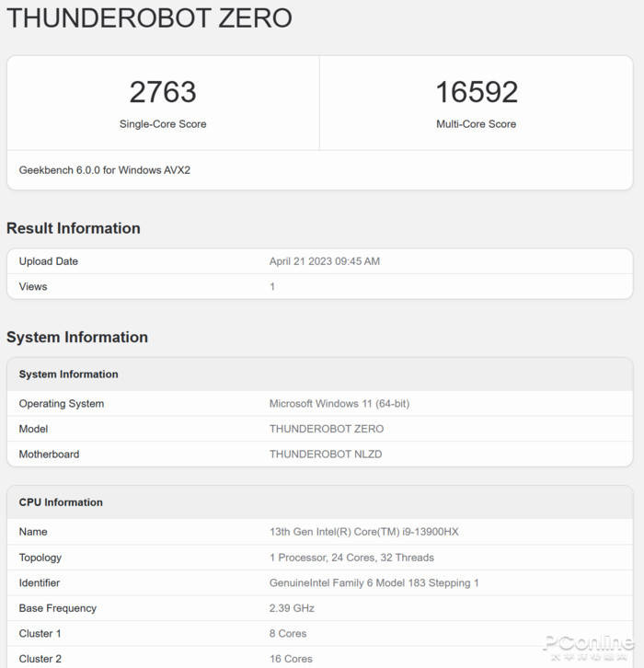Click the Views row label

[33, 286]
